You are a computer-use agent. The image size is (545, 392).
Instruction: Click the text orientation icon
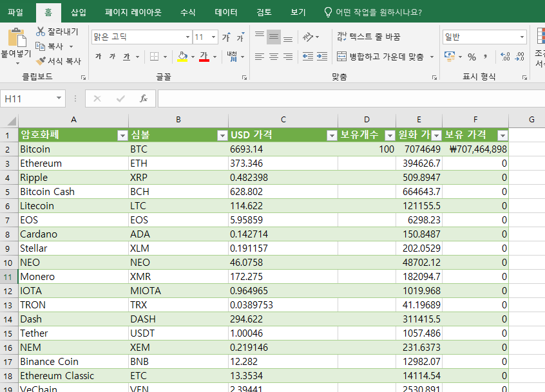(308, 37)
